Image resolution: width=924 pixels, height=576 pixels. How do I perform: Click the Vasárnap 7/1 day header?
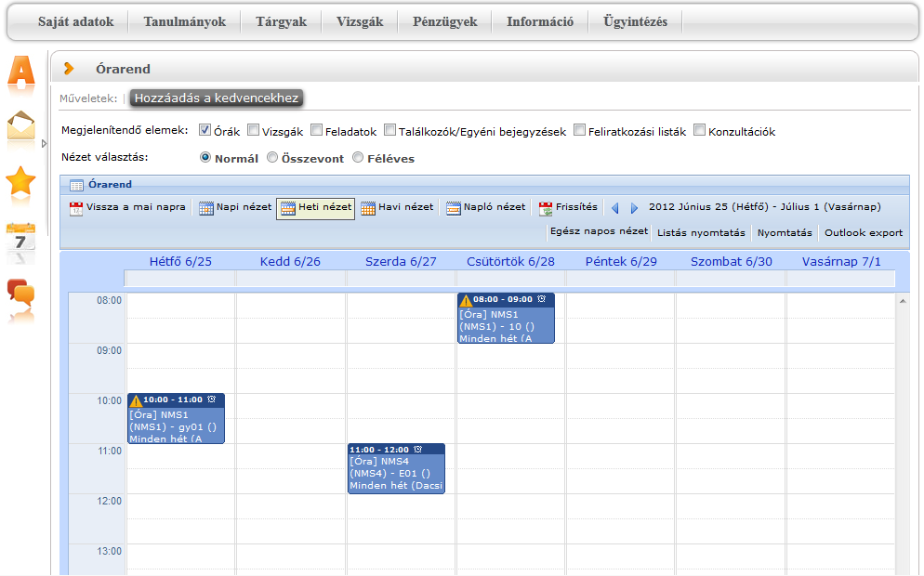(841, 261)
